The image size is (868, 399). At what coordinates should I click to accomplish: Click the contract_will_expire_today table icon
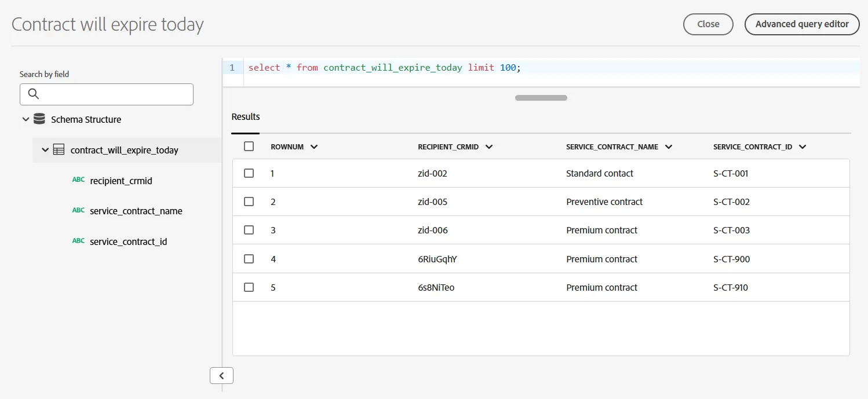coord(59,150)
